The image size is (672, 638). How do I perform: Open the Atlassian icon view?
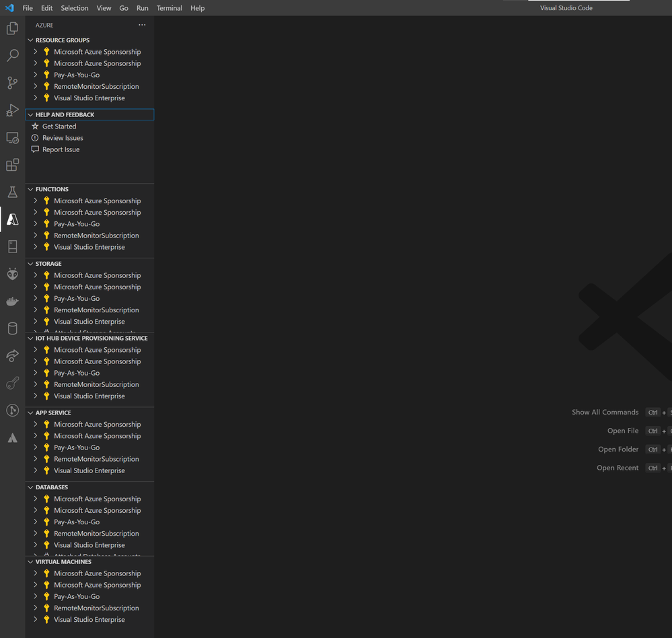pos(12,437)
